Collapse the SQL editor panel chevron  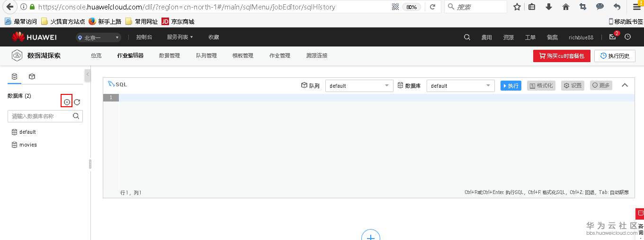pos(625,85)
